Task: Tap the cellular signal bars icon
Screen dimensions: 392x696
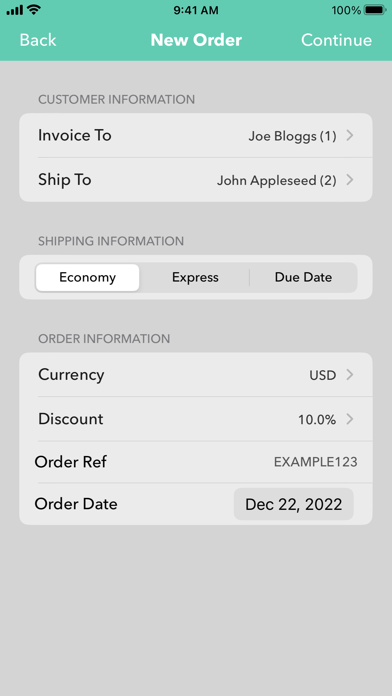Action: tap(14, 10)
